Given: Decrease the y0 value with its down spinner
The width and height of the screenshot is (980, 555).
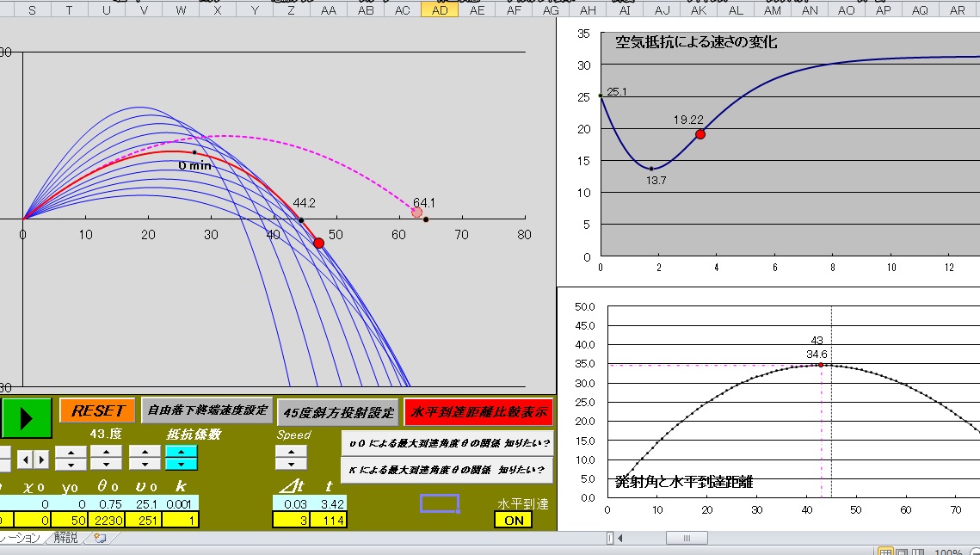Looking at the screenshot, I should pyautogui.click(x=71, y=465).
